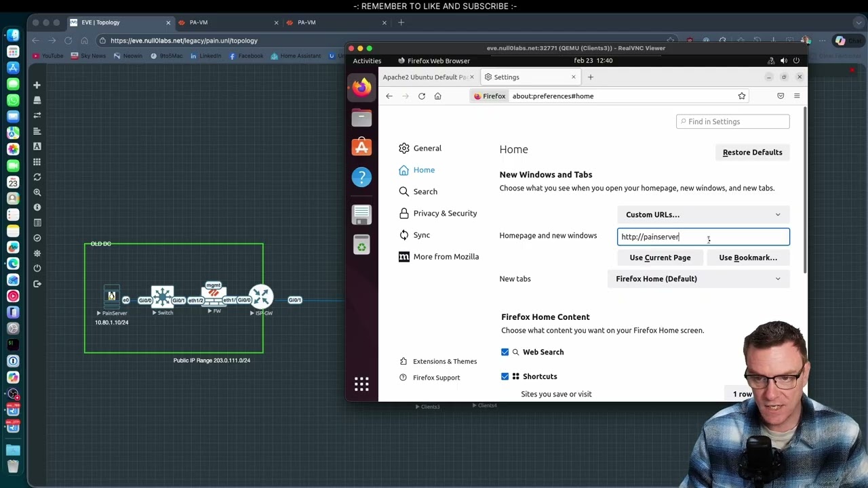Open Search settings category
868x488 pixels.
tap(418, 192)
